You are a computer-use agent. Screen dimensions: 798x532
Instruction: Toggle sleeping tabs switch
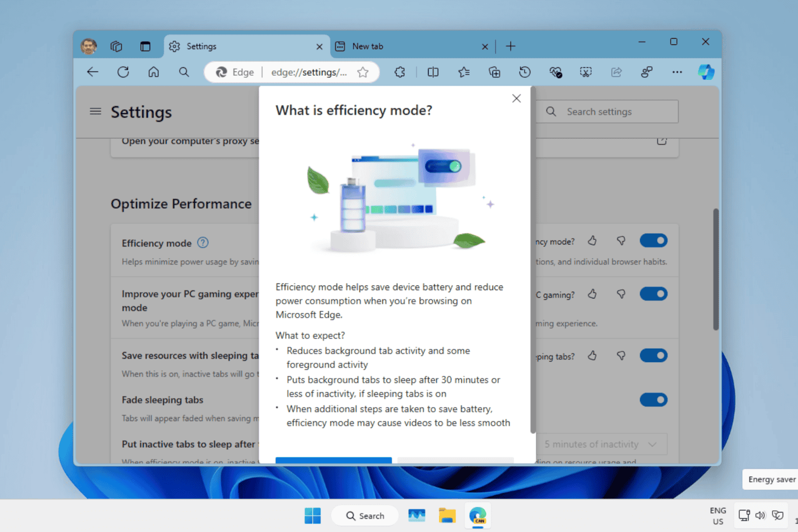[654, 356]
